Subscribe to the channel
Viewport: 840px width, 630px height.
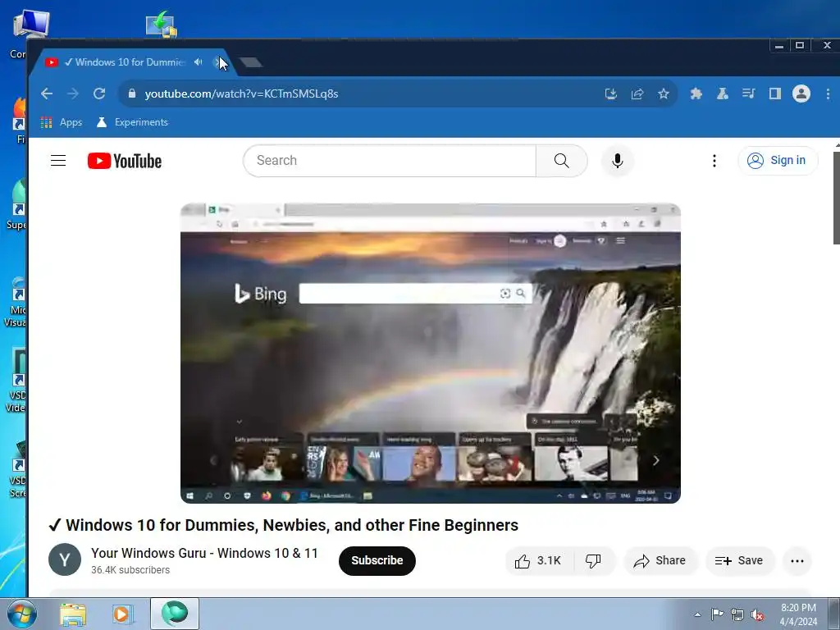pos(377,560)
